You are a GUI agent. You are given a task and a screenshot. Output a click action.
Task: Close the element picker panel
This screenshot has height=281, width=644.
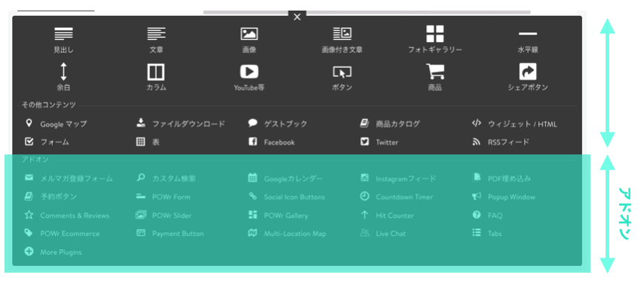click(x=297, y=17)
